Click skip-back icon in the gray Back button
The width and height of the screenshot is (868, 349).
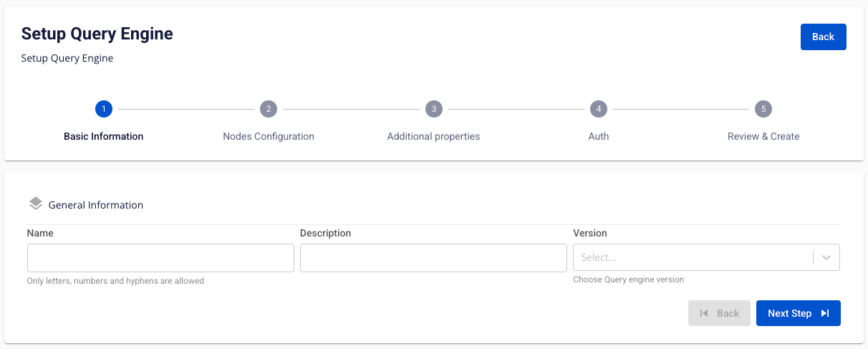pyautogui.click(x=704, y=313)
